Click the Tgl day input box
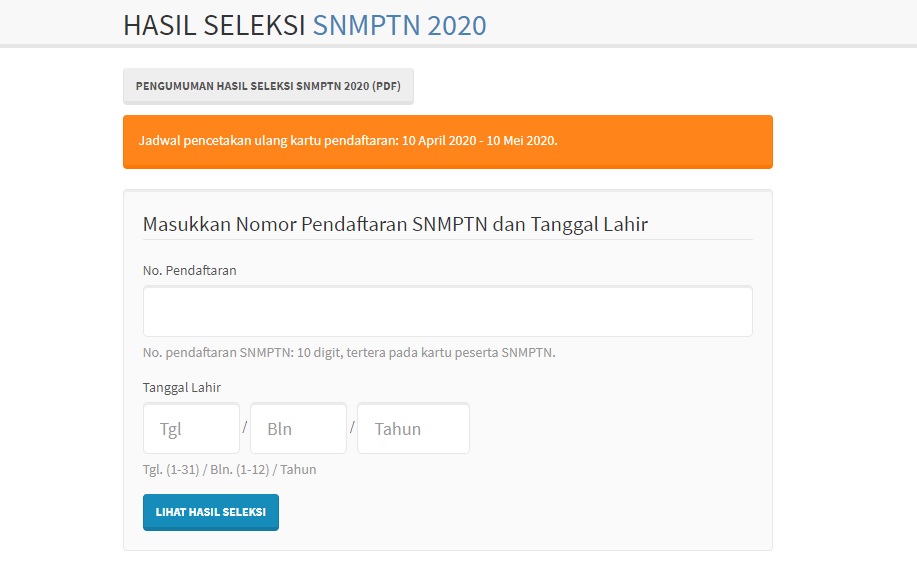Screen dimensions: 917x573 coord(191,429)
